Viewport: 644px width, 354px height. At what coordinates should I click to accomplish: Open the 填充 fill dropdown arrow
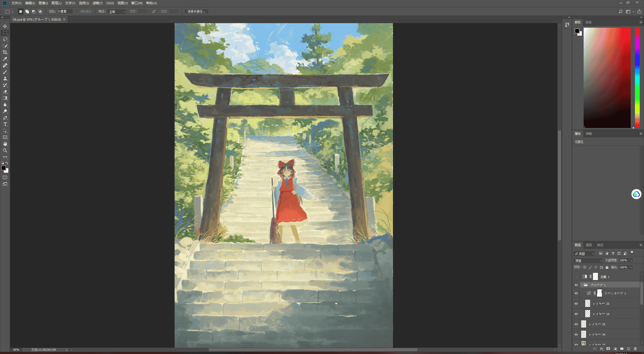pos(631,267)
